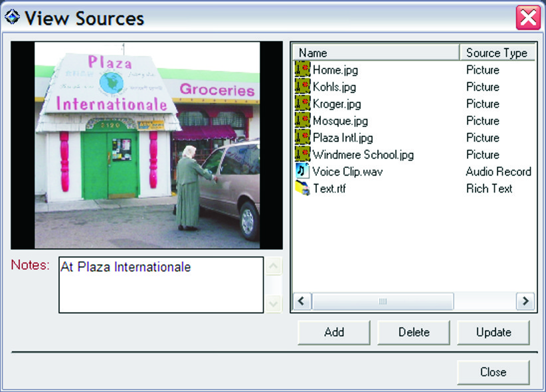This screenshot has height=392, width=546.
Task: Click the music note icon for Voice Clip.wav
Action: tap(302, 171)
